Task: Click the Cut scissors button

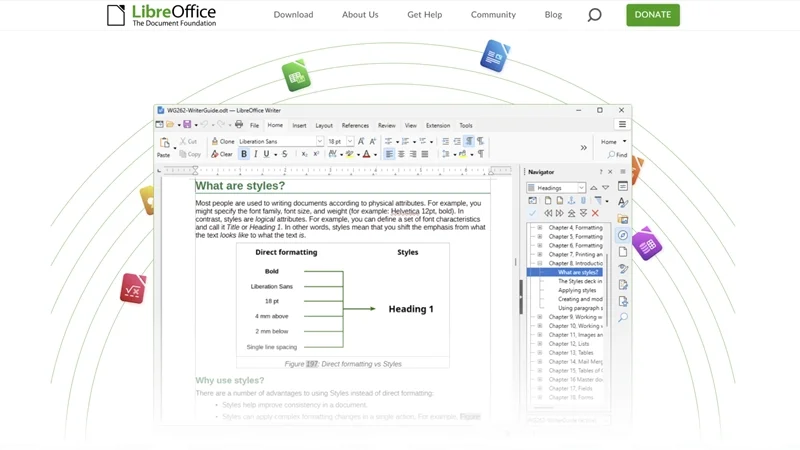Action: point(188,141)
